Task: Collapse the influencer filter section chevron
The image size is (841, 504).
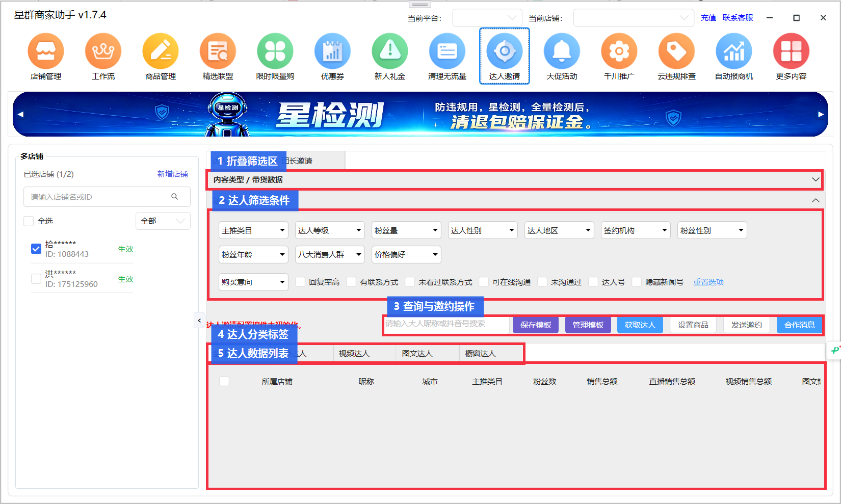Action: (816, 200)
